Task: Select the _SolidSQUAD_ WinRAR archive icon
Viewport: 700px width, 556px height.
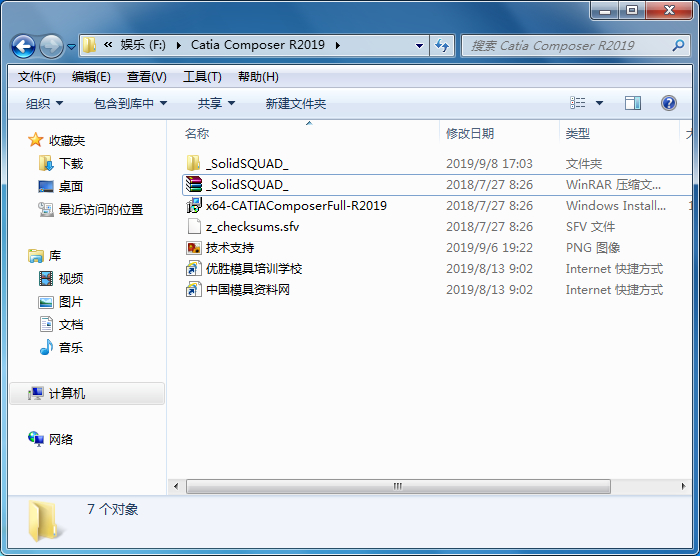Action: click(194, 184)
